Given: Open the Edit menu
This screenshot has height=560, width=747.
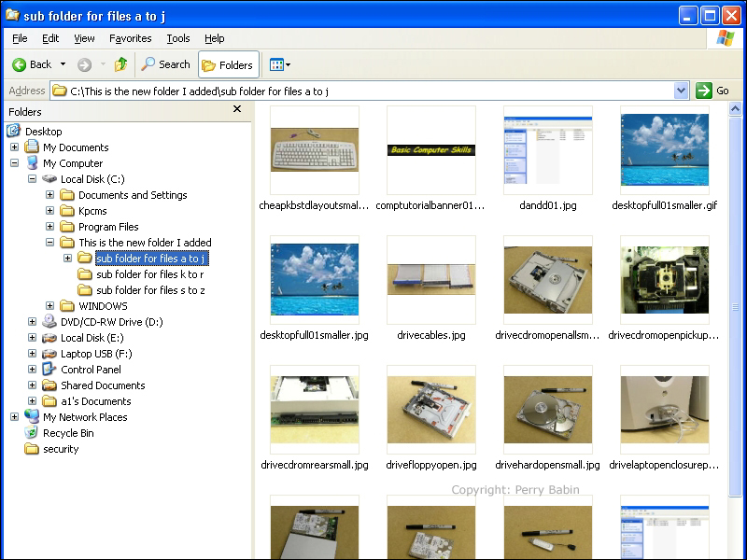Looking at the screenshot, I should (x=50, y=38).
